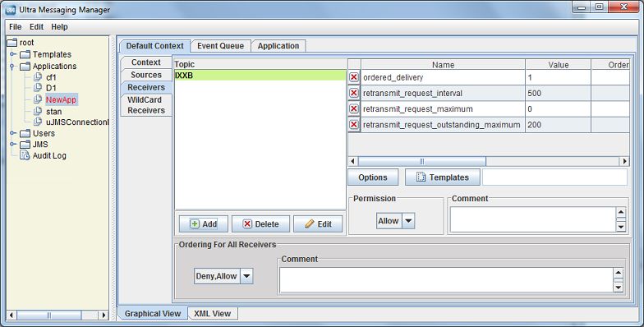
Task: Click the stan application document icon
Action: tap(38, 111)
